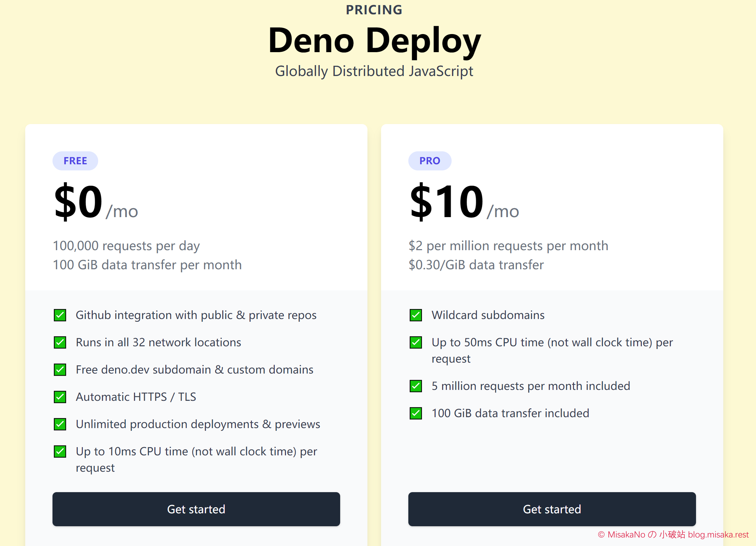Click checkmark icon beside Up to 10ms CPU time
The height and width of the screenshot is (546, 756).
tap(60, 451)
